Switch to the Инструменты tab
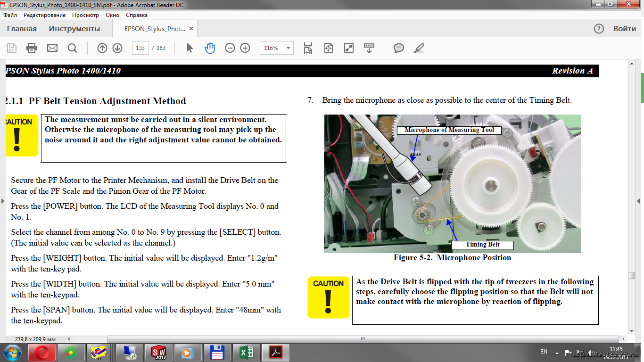The height and width of the screenshot is (362, 644). pos(74,29)
